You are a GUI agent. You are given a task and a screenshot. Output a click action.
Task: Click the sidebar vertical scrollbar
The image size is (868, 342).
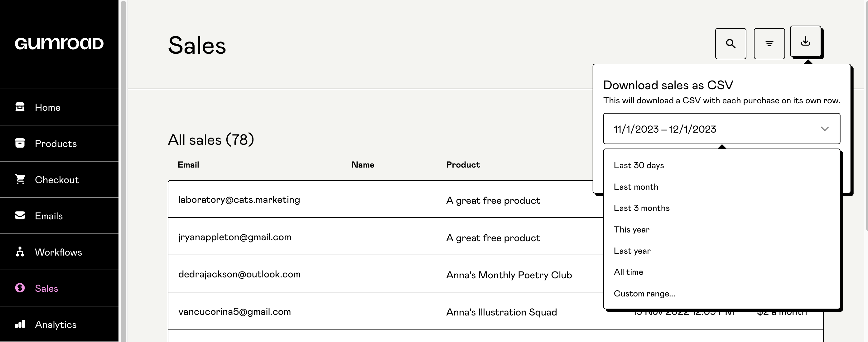[x=123, y=169]
